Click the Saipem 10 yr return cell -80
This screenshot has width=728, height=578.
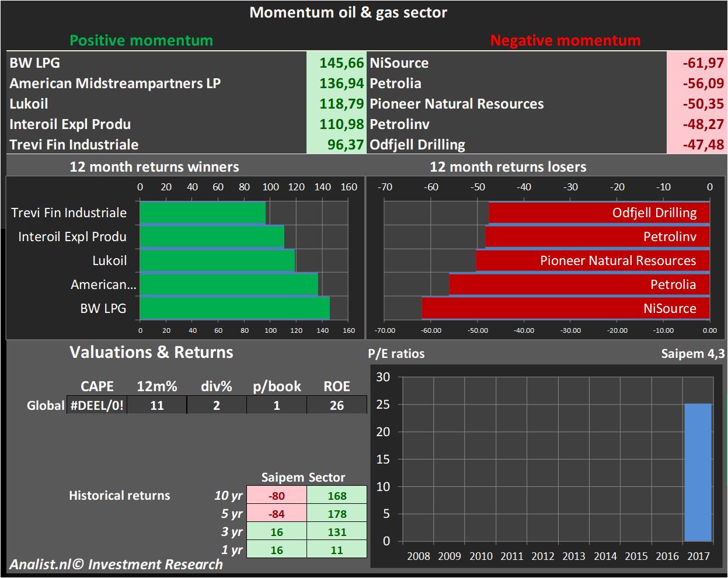pos(277,496)
